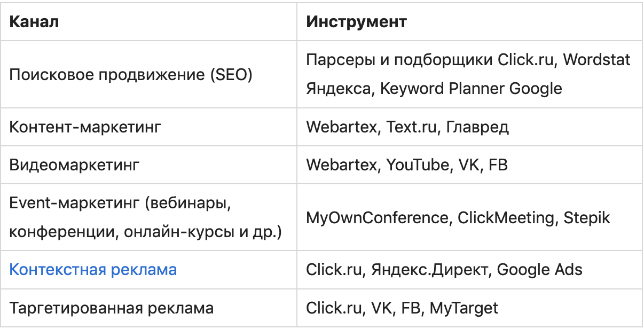This screenshot has width=644, height=329.
Task: Click the word Главред
Action: pos(477,127)
